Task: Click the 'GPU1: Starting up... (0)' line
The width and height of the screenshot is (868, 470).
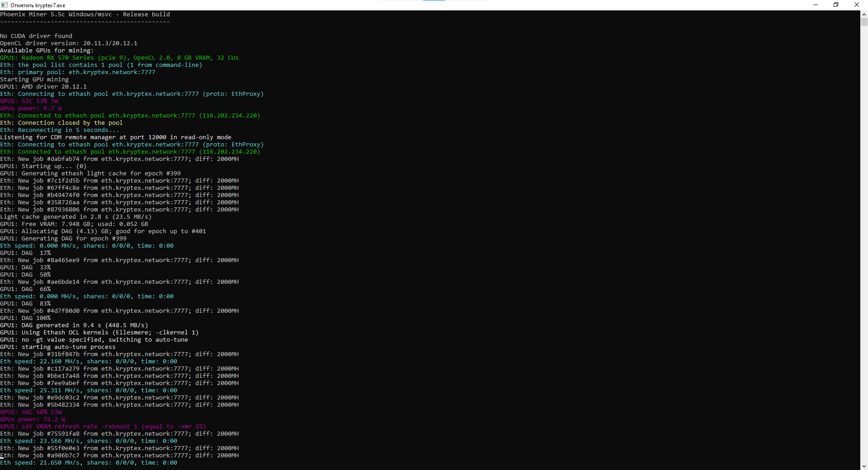Action: click(43, 166)
